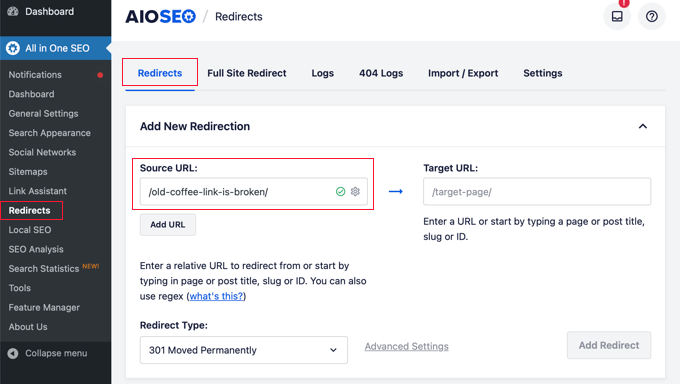
Task: Open the Settings tab
Action: pyautogui.click(x=543, y=73)
